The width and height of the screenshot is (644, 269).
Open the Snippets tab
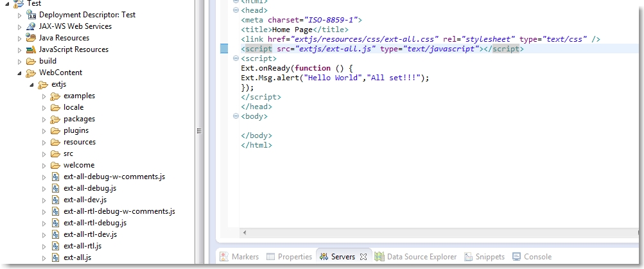click(485, 257)
